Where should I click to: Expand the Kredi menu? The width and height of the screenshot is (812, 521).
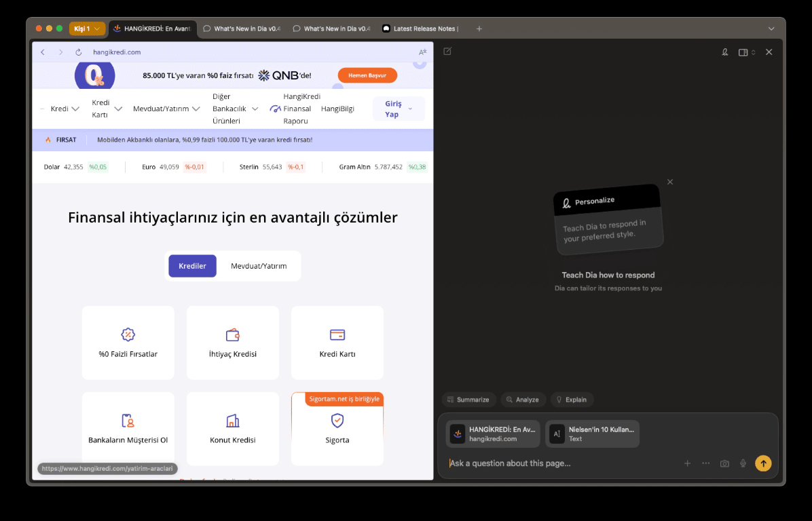pos(64,109)
